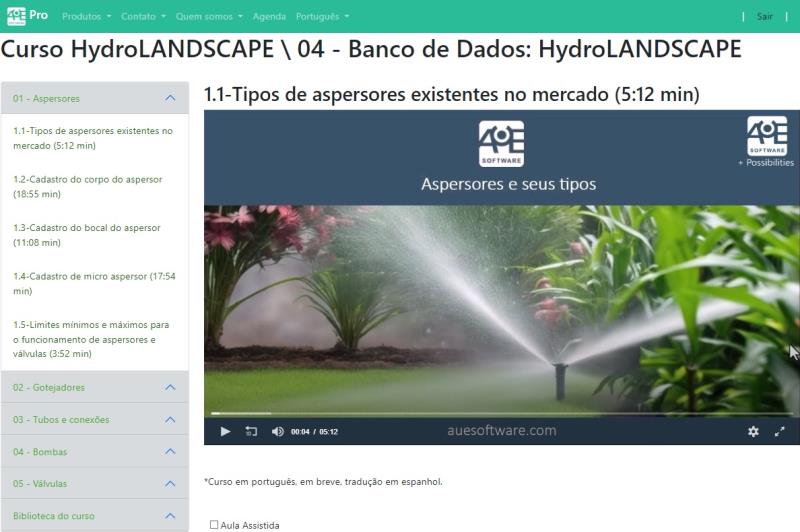The width and height of the screenshot is (800, 532).
Task: Click the Biblioteca do curso section header
Action: 95,516
